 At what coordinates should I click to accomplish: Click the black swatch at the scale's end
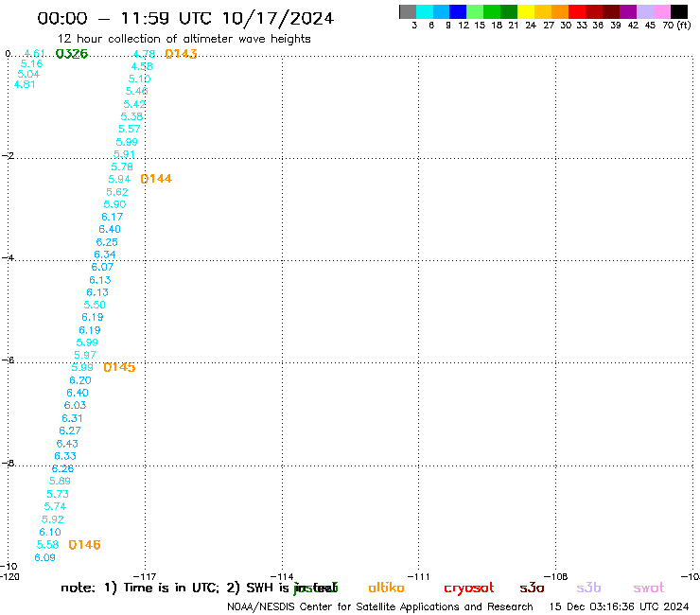click(678, 11)
